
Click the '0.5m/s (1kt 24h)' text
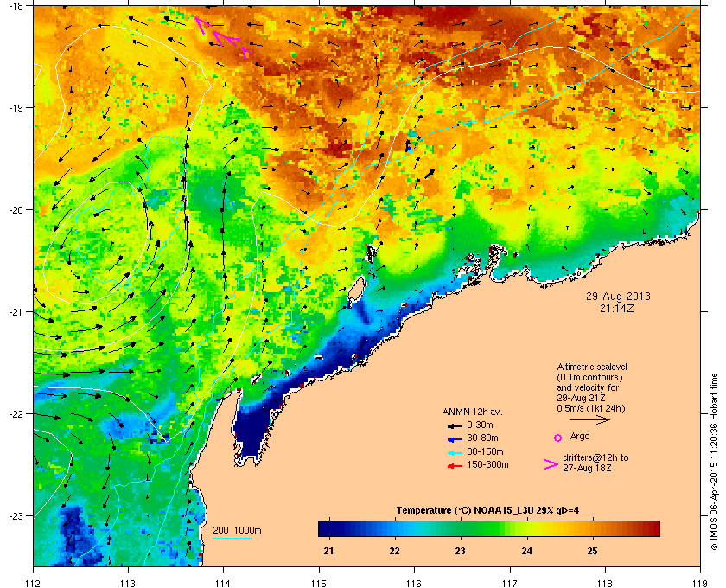591,409
